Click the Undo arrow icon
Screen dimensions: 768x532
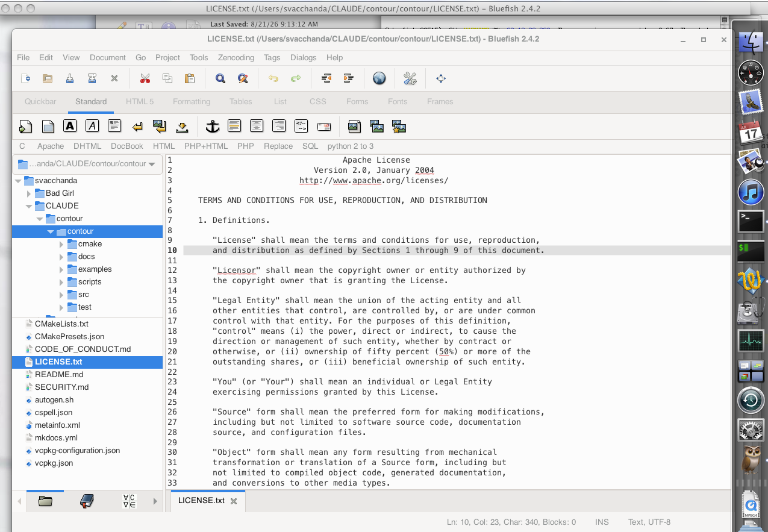(273, 78)
